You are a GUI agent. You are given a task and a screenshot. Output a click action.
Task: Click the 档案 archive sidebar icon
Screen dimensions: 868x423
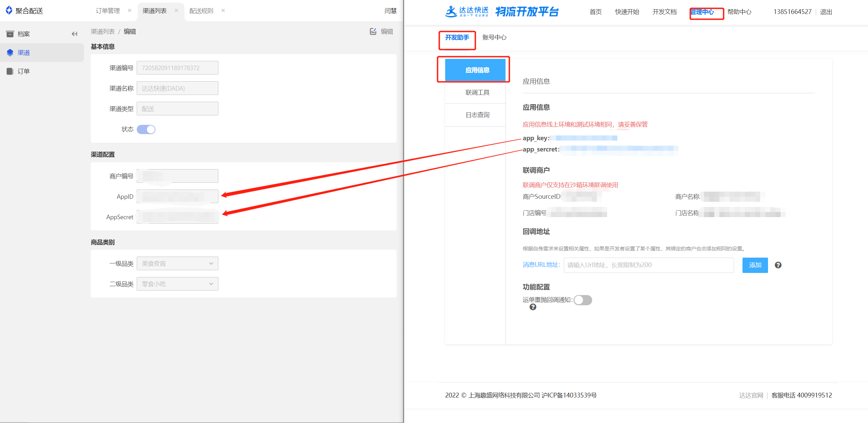point(10,34)
